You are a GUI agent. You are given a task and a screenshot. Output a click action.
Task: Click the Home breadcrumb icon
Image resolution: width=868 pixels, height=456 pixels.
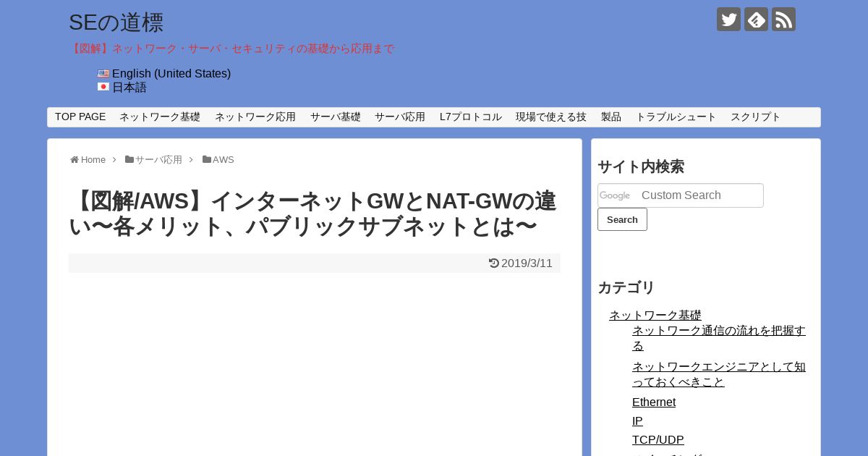[75, 160]
